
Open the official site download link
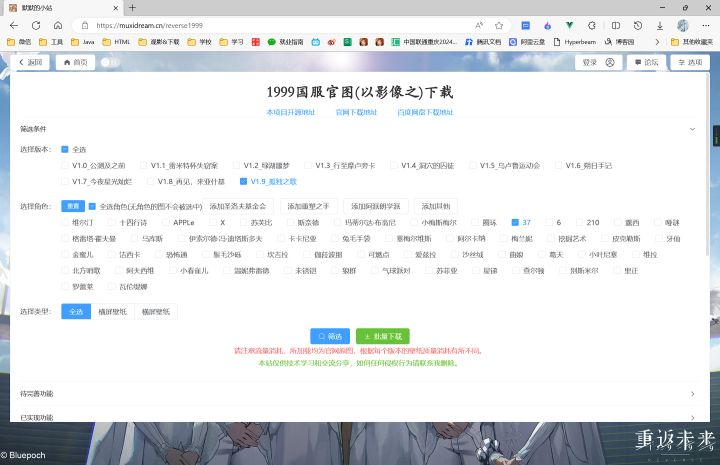356,112
